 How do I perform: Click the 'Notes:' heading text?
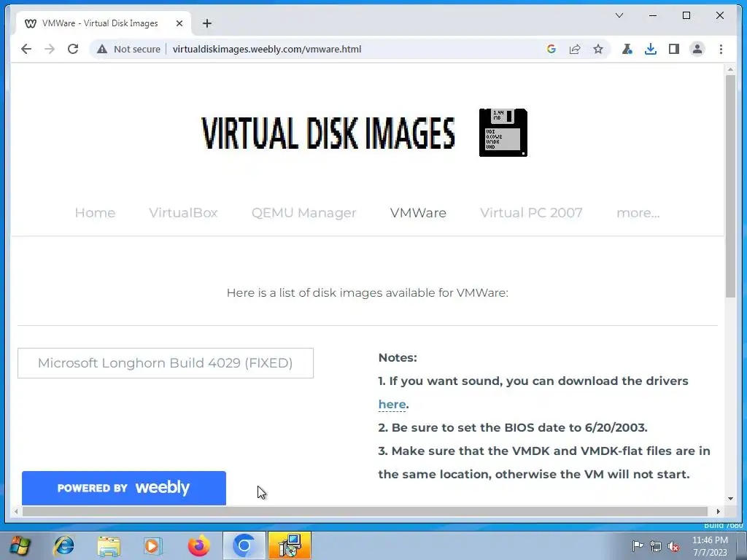point(398,357)
